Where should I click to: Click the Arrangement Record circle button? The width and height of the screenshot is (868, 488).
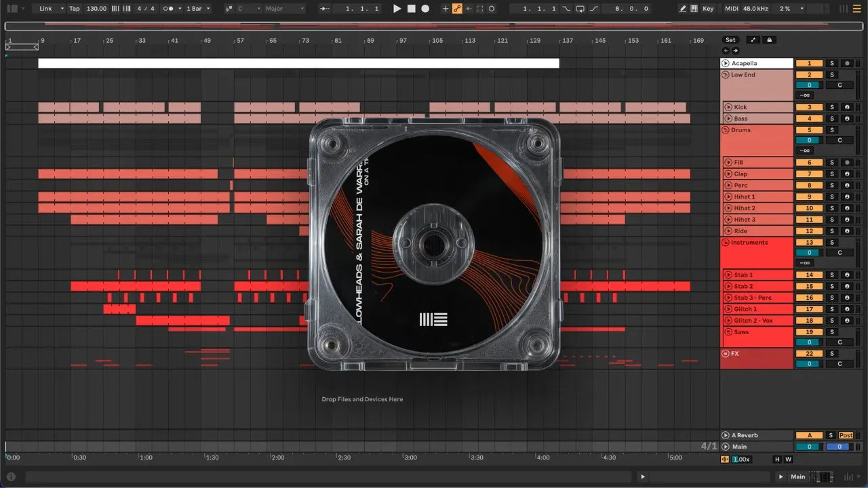pos(425,9)
